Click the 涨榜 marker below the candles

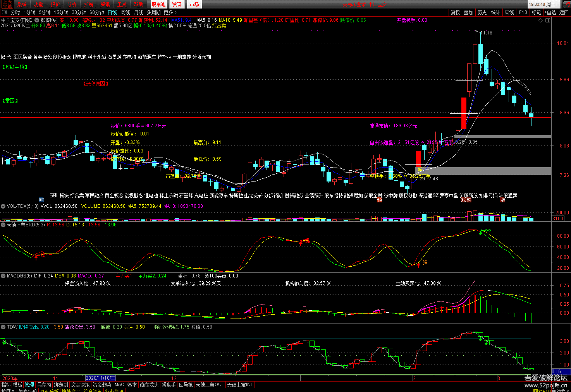tap(466, 200)
